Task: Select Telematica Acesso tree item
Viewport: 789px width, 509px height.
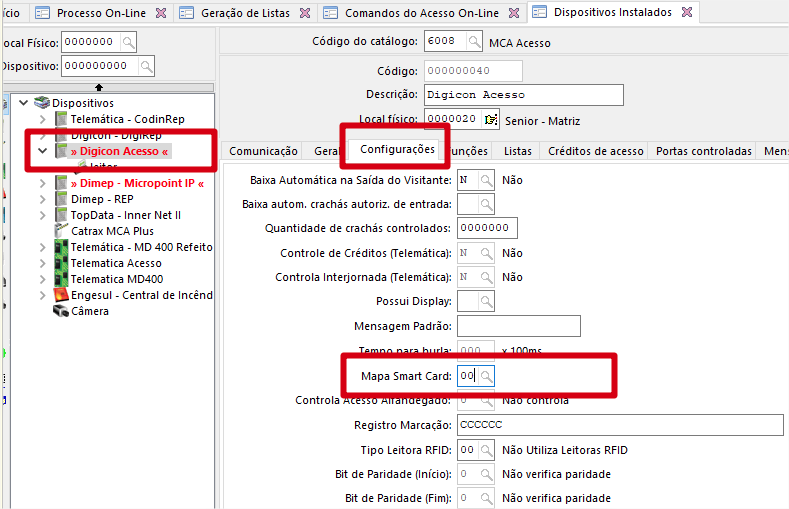Action: pyautogui.click(x=116, y=264)
